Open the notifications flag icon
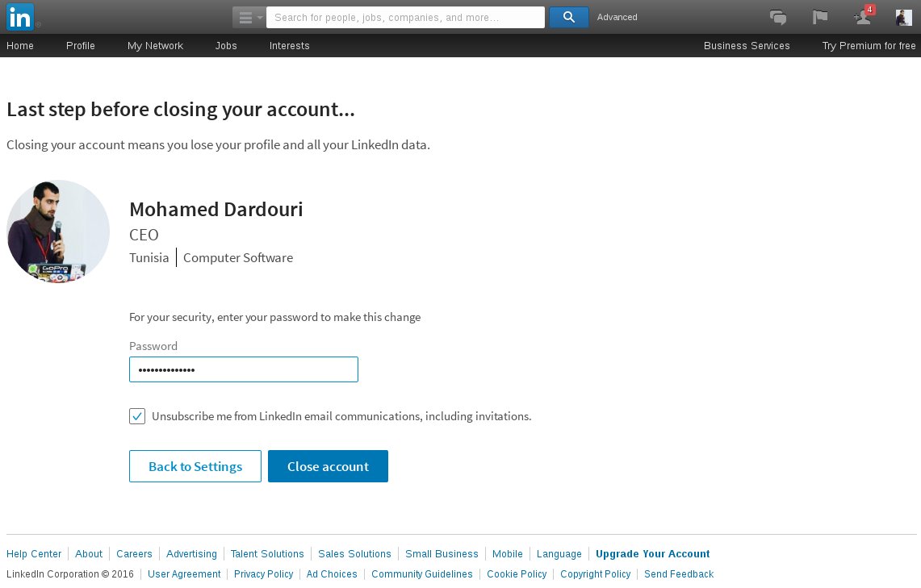Image resolution: width=921 pixels, height=588 pixels. point(820,18)
